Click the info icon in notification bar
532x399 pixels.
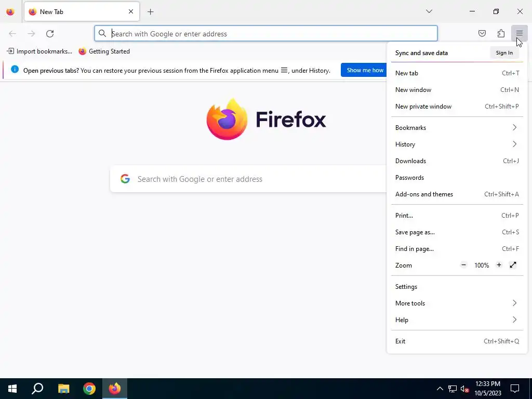point(15,69)
